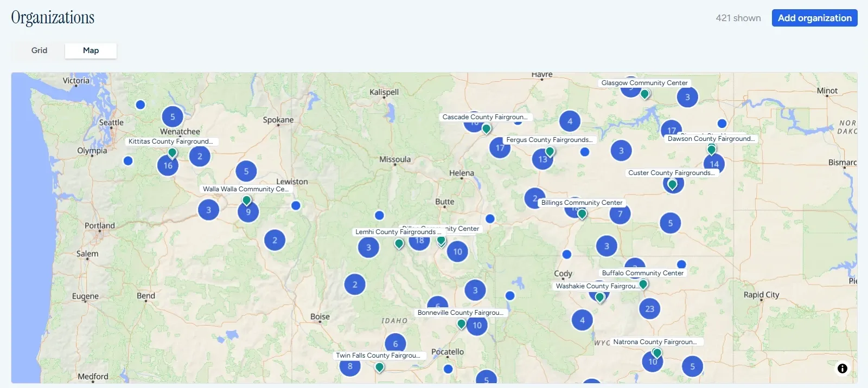Click the Billings Community Center label
Image resolution: width=868 pixels, height=388 pixels.
click(x=582, y=203)
